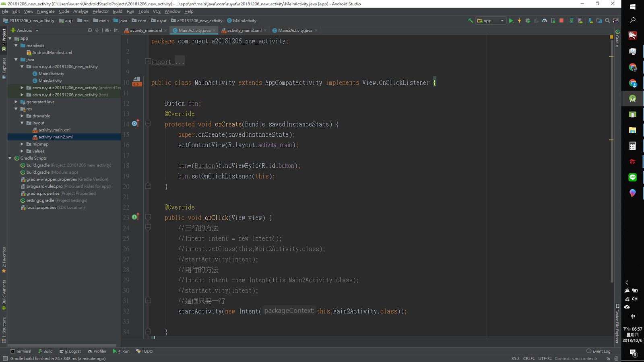644x362 pixels.
Task: Click Apply Changes lightning icon
Action: 519,21
